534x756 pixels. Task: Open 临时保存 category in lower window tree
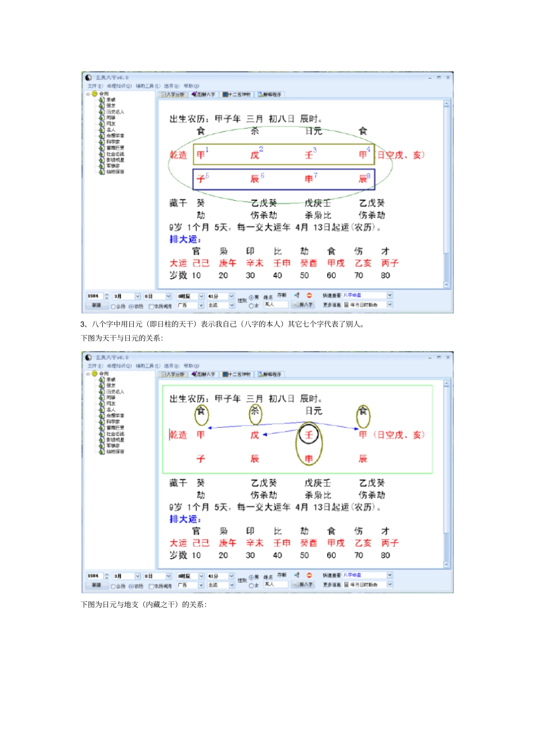(x=115, y=452)
